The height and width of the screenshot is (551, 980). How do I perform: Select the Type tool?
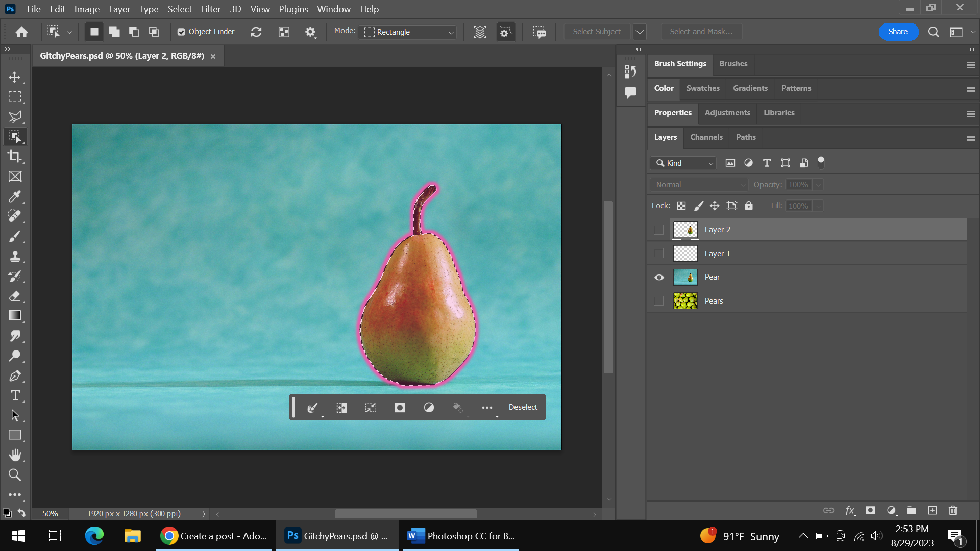[15, 395]
